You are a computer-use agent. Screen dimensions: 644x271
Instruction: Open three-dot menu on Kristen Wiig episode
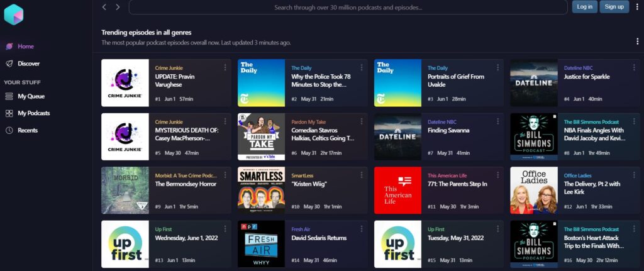(x=361, y=175)
